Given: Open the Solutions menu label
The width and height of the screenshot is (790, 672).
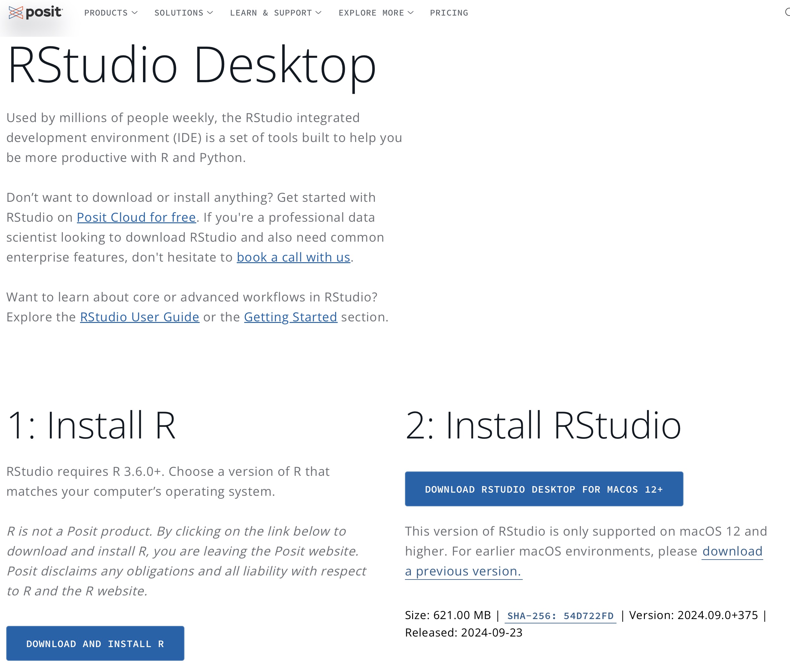Looking at the screenshot, I should click(179, 13).
